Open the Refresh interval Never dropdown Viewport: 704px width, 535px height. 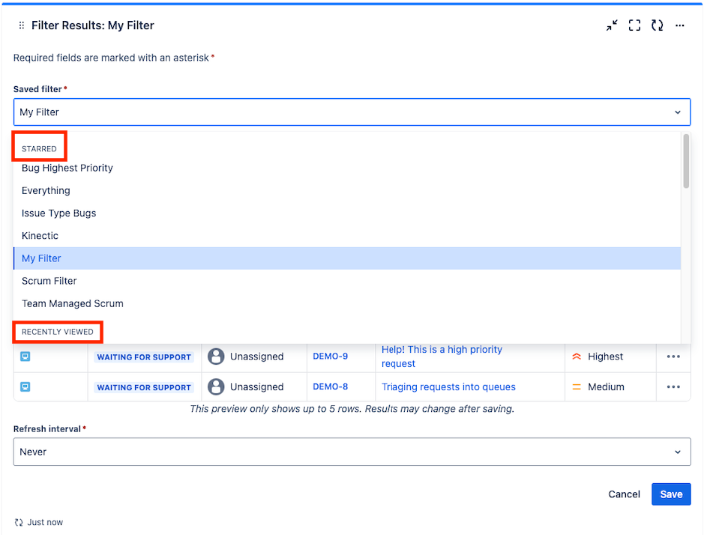pos(352,452)
